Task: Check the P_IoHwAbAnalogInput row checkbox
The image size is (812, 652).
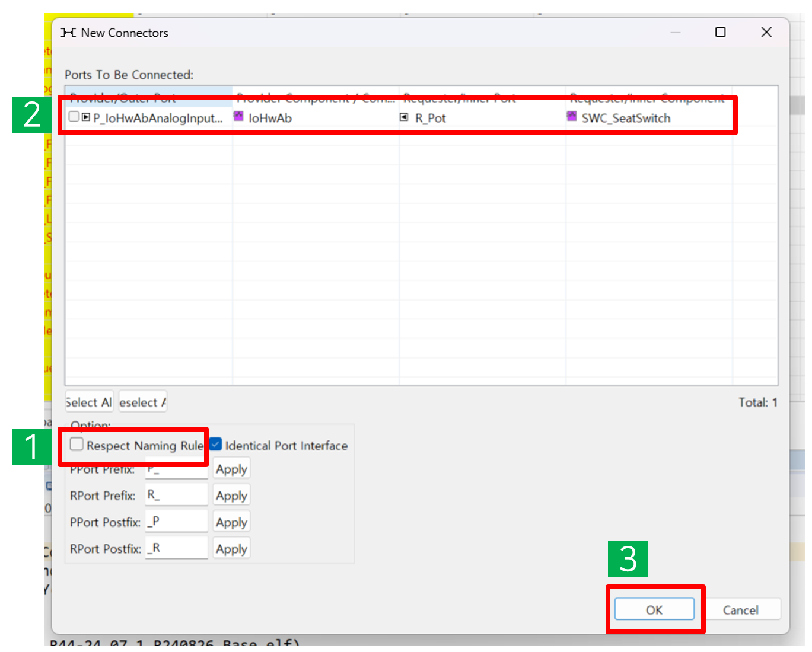Action: click(74, 117)
